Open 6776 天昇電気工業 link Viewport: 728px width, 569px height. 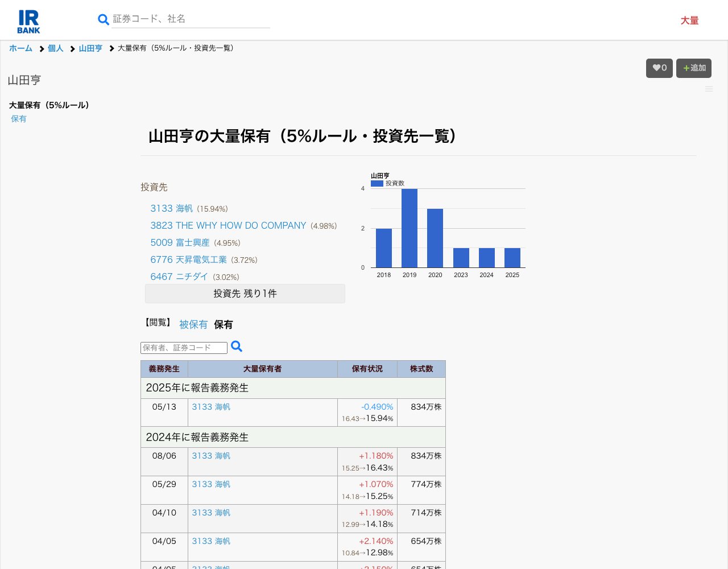click(x=188, y=260)
